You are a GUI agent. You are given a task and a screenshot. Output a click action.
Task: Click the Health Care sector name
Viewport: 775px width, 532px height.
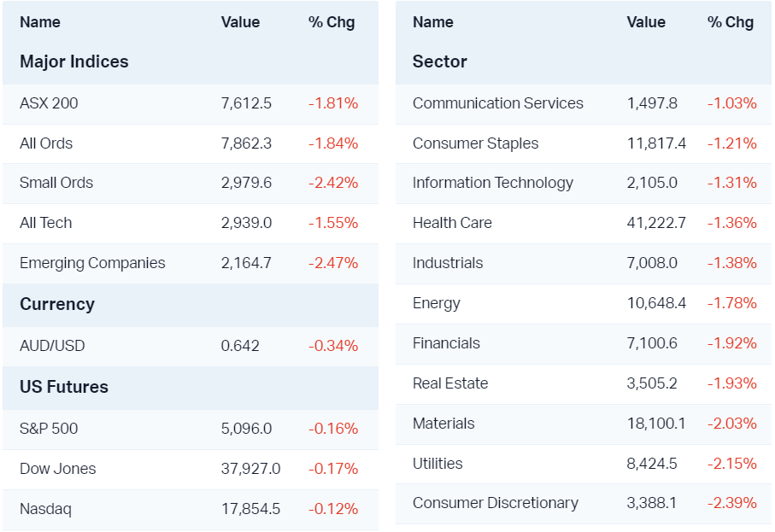pos(452,223)
